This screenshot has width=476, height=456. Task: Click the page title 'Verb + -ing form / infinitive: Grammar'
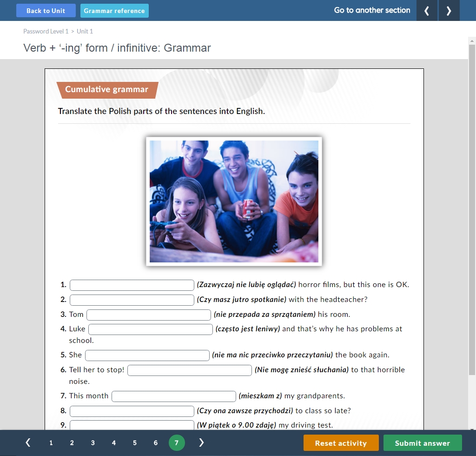[117, 48]
